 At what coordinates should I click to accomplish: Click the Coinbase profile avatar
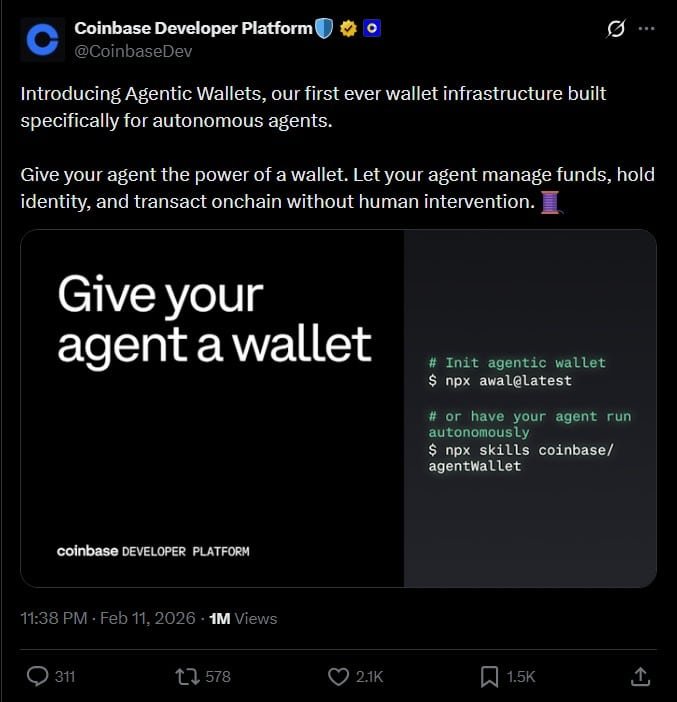43,39
